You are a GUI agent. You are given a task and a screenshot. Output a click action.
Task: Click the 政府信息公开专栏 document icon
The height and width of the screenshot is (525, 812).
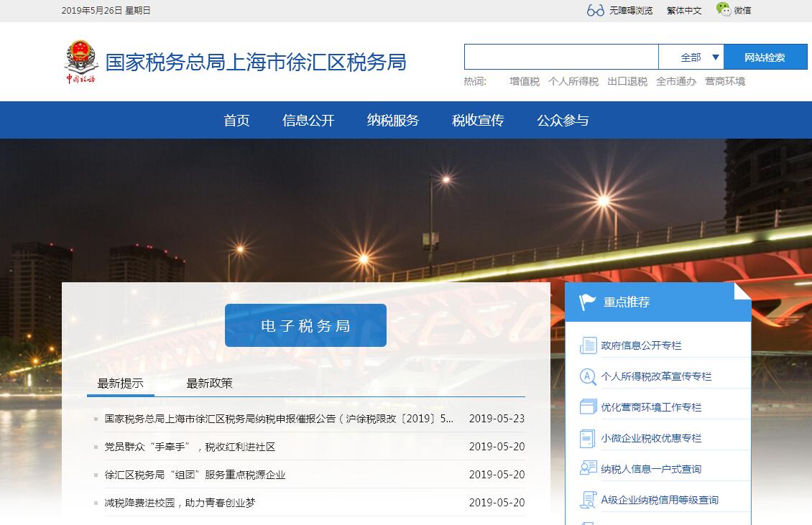[x=589, y=345]
